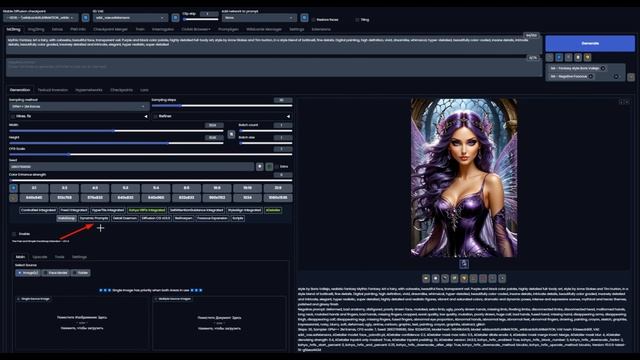The image size is (640, 360).
Task: Click the yellow icon under Generate button
Action: (x=587, y=58)
